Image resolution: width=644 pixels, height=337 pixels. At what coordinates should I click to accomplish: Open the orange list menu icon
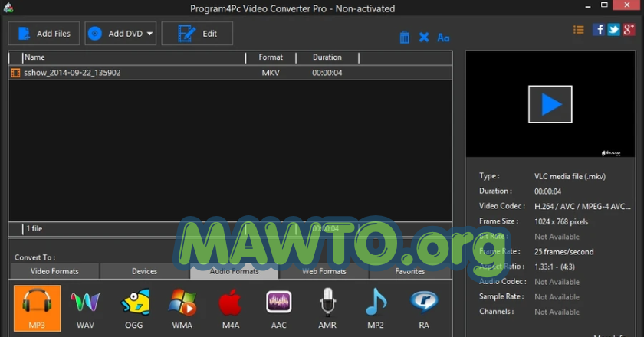pyautogui.click(x=579, y=30)
